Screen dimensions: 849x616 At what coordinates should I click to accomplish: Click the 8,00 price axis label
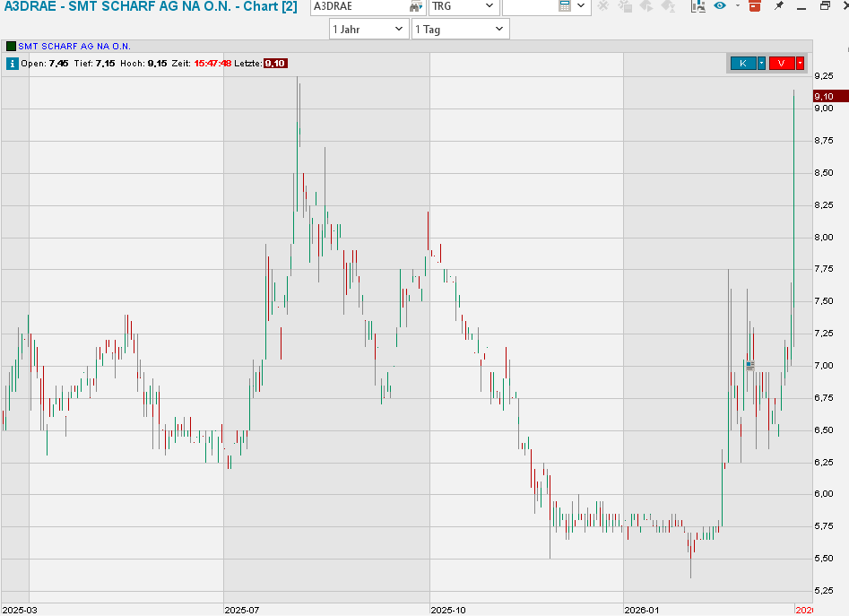(824, 237)
